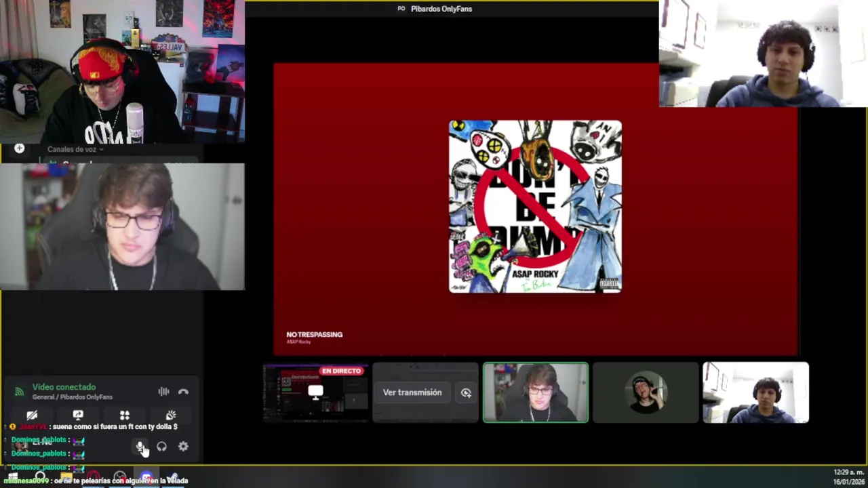Mute the microphone in Discord user panel
Screen dimensions: 868x488
tap(140, 447)
